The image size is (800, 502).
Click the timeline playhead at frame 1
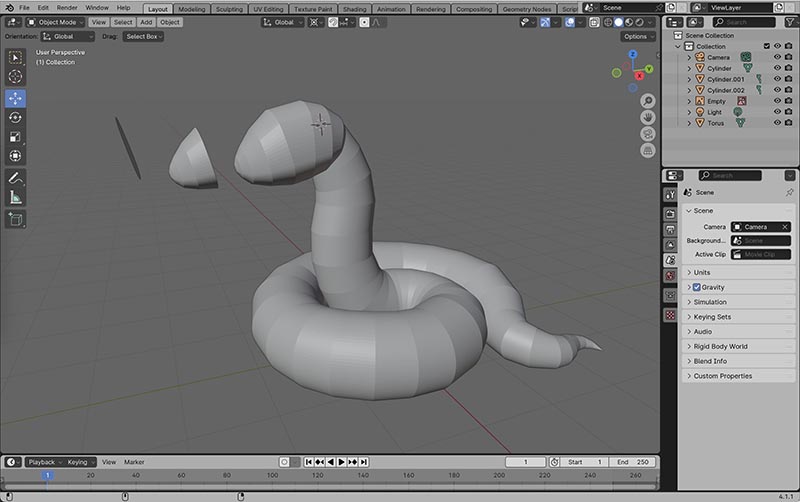click(x=46, y=475)
